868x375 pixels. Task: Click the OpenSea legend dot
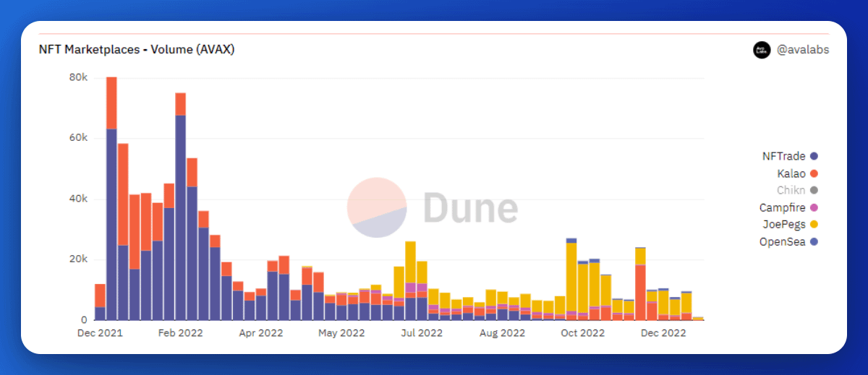(x=814, y=242)
